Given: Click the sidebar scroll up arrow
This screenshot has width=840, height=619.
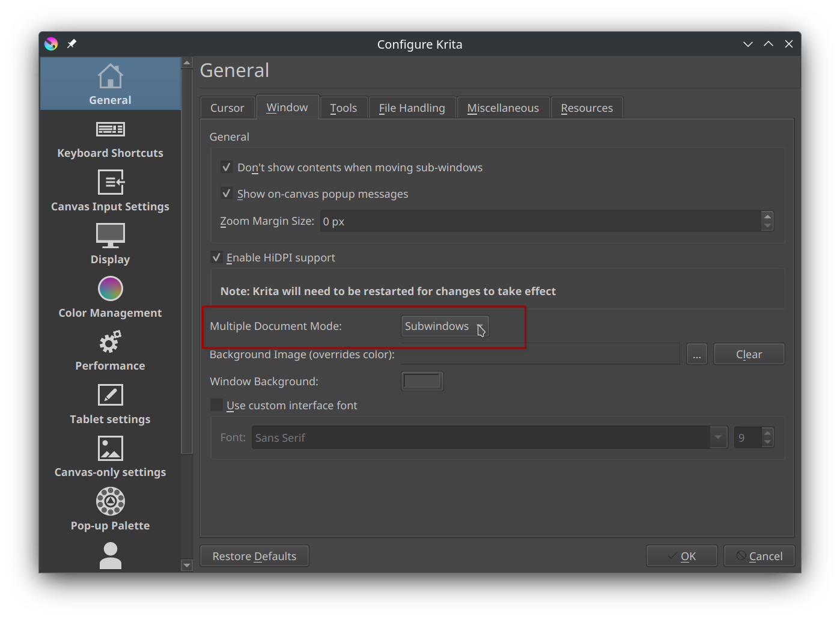Looking at the screenshot, I should pyautogui.click(x=187, y=63).
